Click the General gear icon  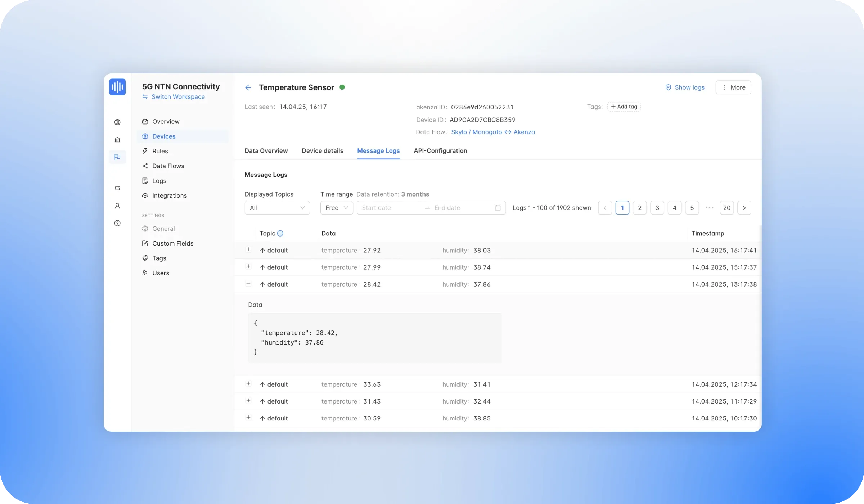[145, 229]
